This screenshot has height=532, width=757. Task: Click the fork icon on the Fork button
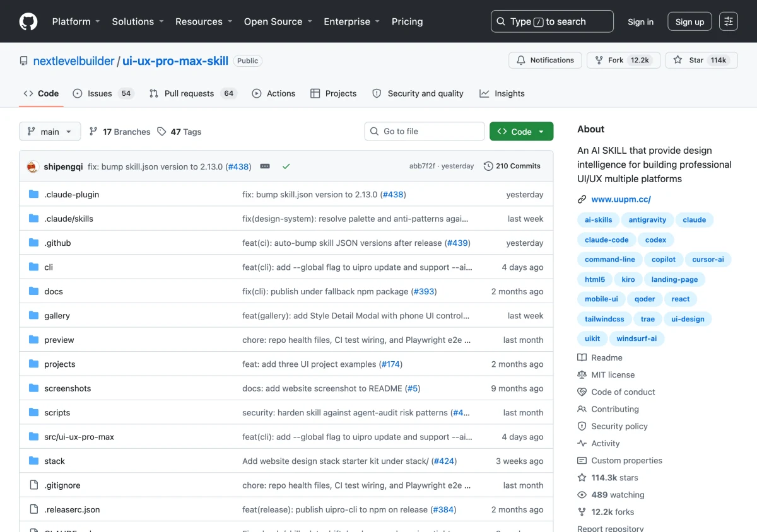click(599, 60)
